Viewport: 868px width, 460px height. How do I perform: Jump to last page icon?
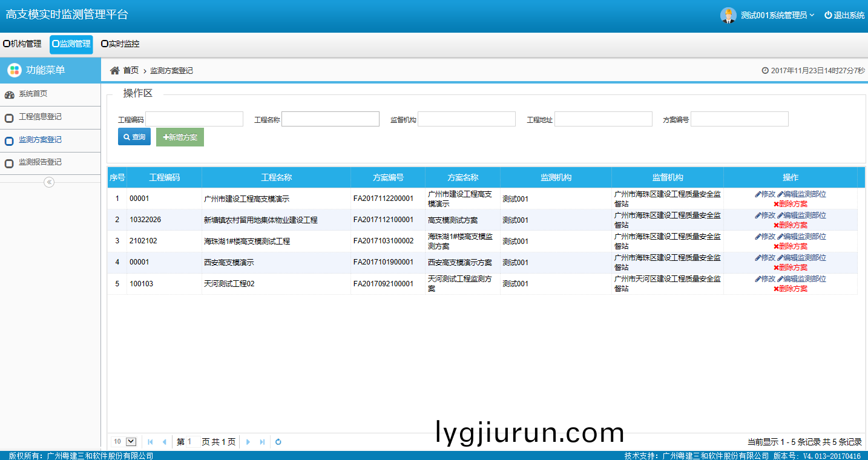click(x=262, y=442)
